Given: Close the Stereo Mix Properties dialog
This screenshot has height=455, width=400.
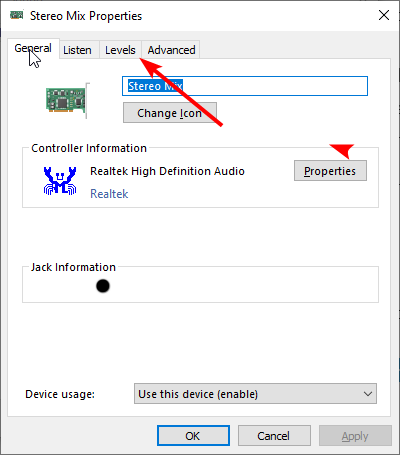Looking at the screenshot, I should [x=384, y=15].
